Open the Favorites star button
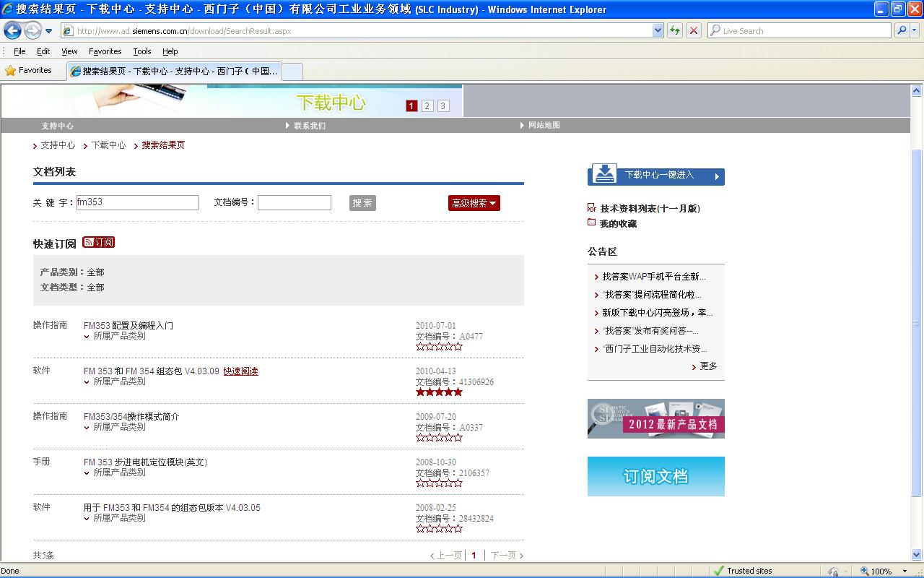 (29, 70)
